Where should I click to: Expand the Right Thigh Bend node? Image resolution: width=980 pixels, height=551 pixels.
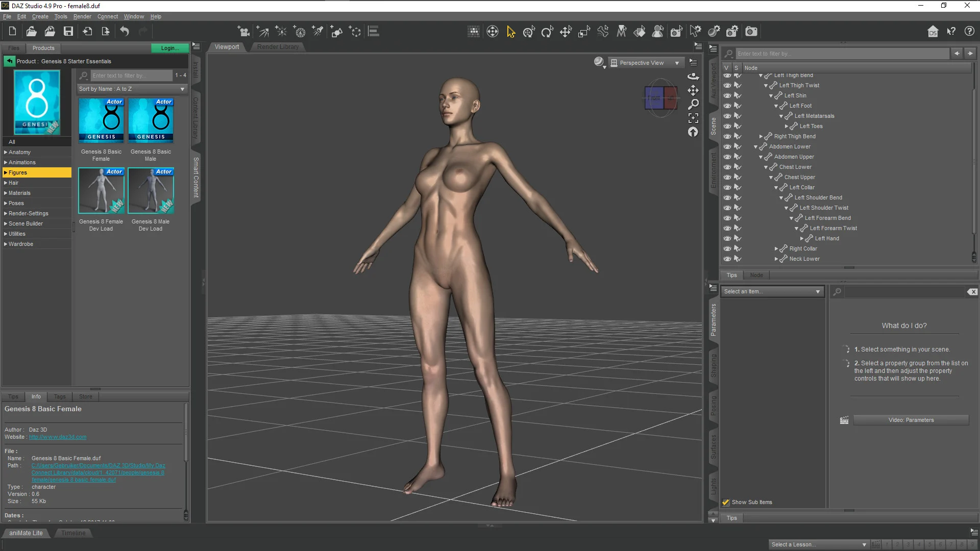pos(761,136)
